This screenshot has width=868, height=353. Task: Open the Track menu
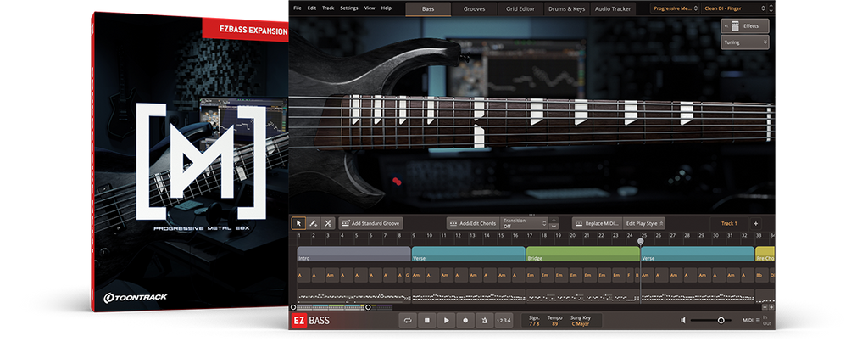coord(328,8)
